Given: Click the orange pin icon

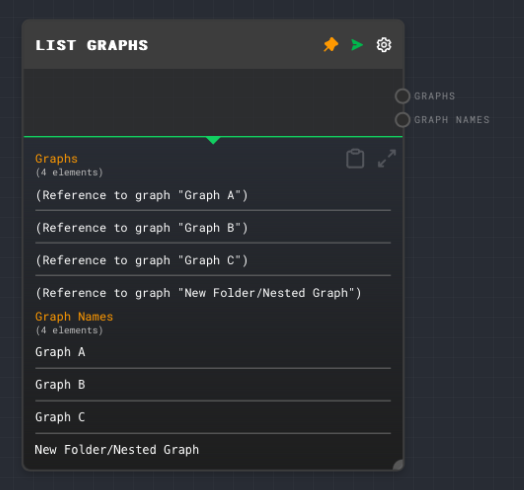Looking at the screenshot, I should coord(331,45).
